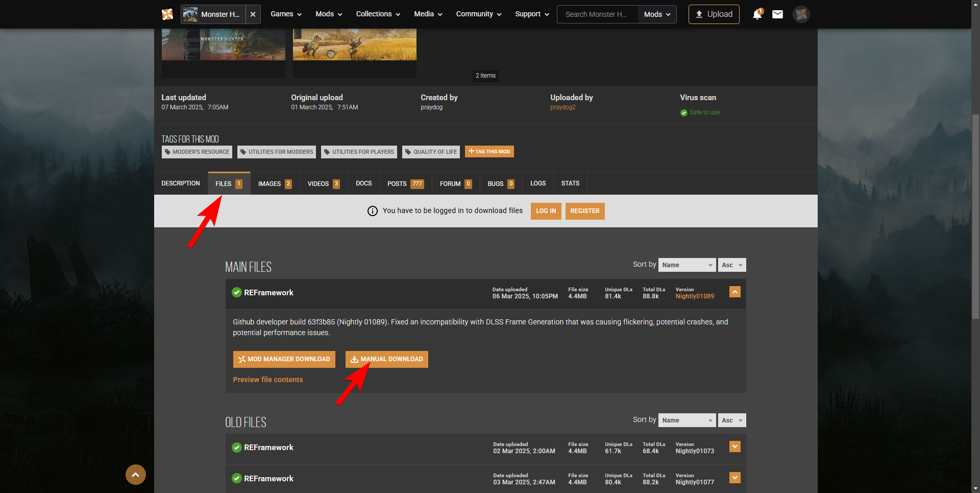Switch to the Forum tab

pos(456,183)
